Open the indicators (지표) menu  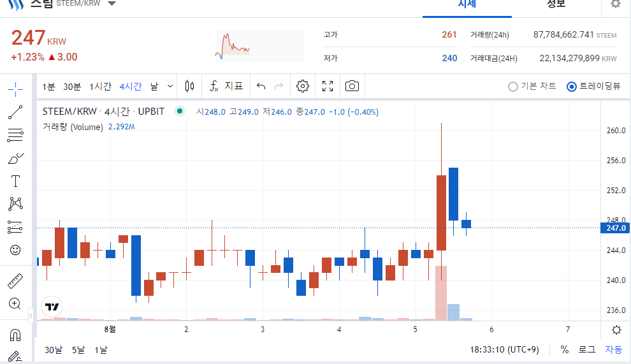[x=226, y=86]
